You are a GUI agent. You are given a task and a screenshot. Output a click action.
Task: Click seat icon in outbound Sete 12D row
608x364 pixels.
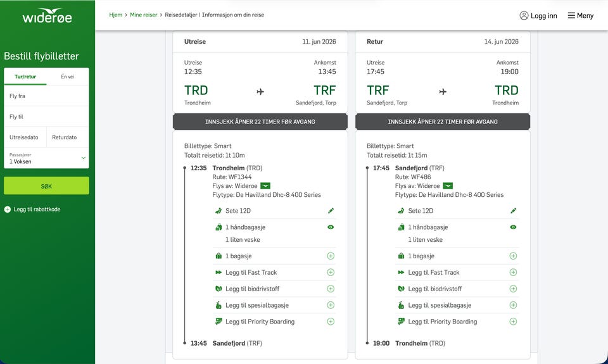218,211
